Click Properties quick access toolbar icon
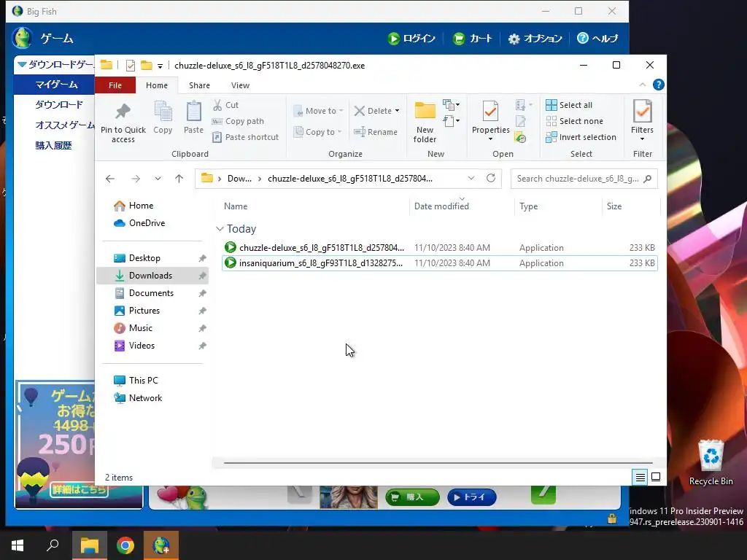 (130, 66)
